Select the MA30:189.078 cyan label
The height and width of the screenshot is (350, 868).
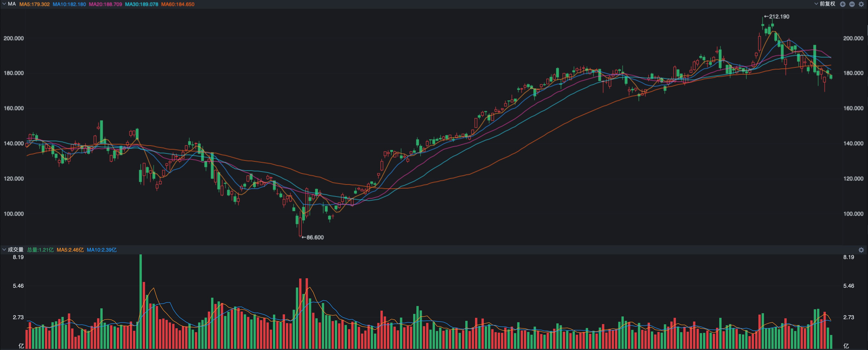point(142,4)
